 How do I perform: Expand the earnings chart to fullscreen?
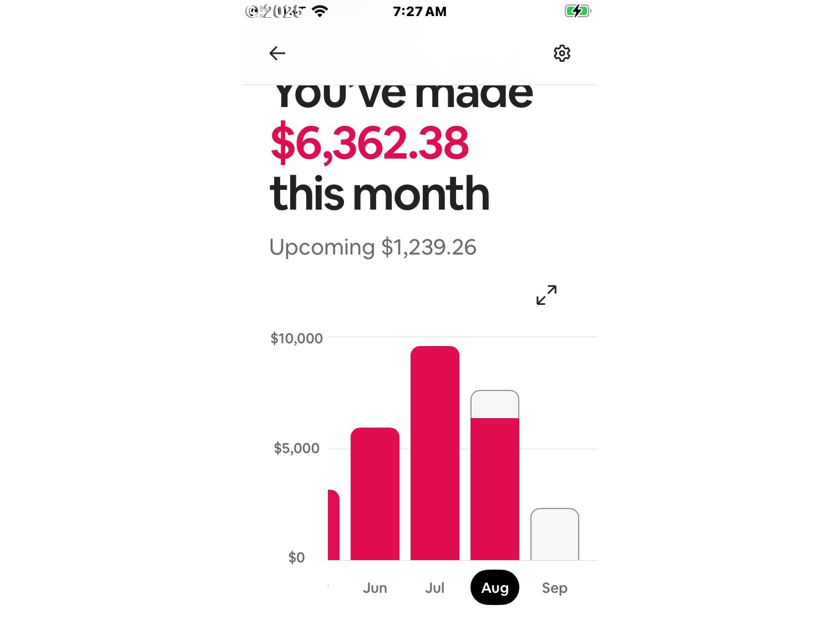coord(546,295)
